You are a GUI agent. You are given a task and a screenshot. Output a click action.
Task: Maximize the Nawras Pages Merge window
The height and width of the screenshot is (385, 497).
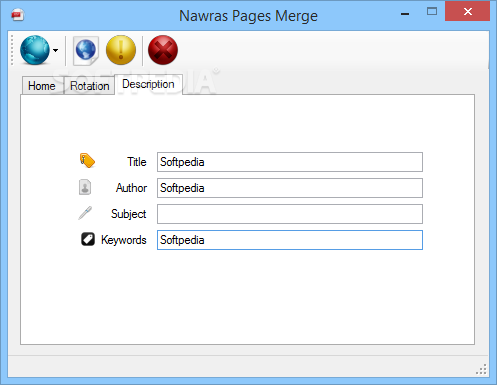coord(432,12)
